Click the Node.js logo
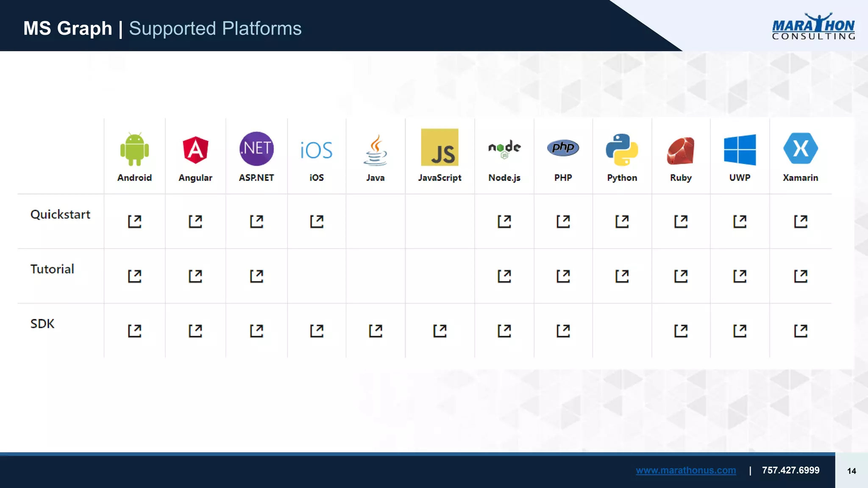This screenshot has width=868, height=488. click(504, 149)
